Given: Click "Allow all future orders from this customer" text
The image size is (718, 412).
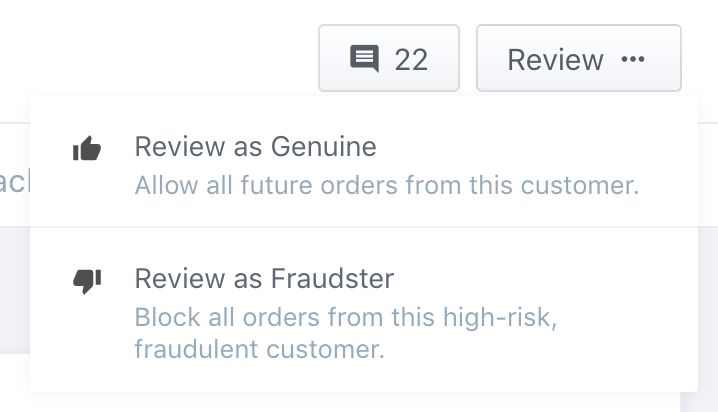Looking at the screenshot, I should [386, 186].
